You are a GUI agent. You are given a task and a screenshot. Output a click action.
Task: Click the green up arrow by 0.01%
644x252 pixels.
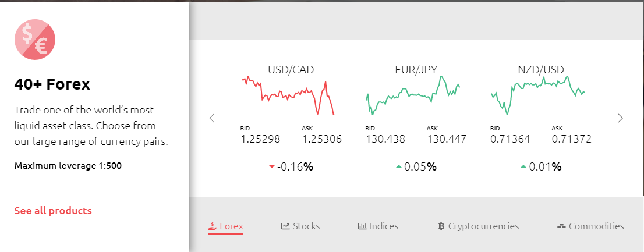click(523, 166)
